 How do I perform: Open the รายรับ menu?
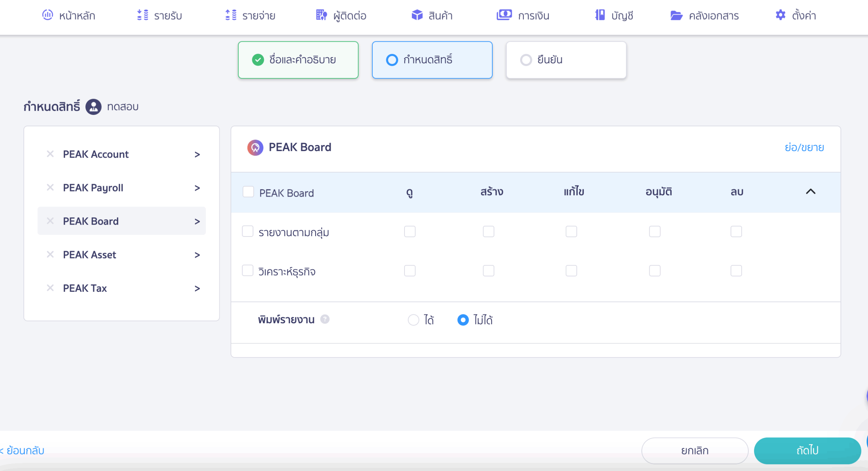click(x=159, y=15)
